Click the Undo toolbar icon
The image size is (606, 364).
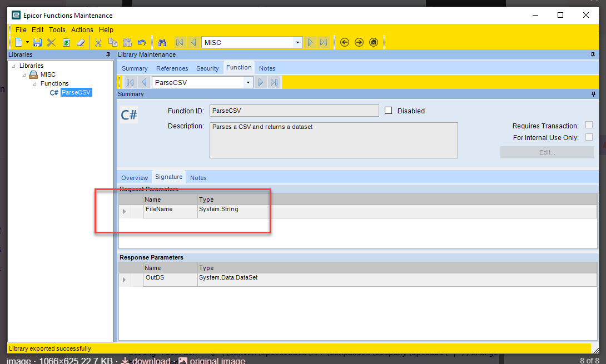coord(142,42)
